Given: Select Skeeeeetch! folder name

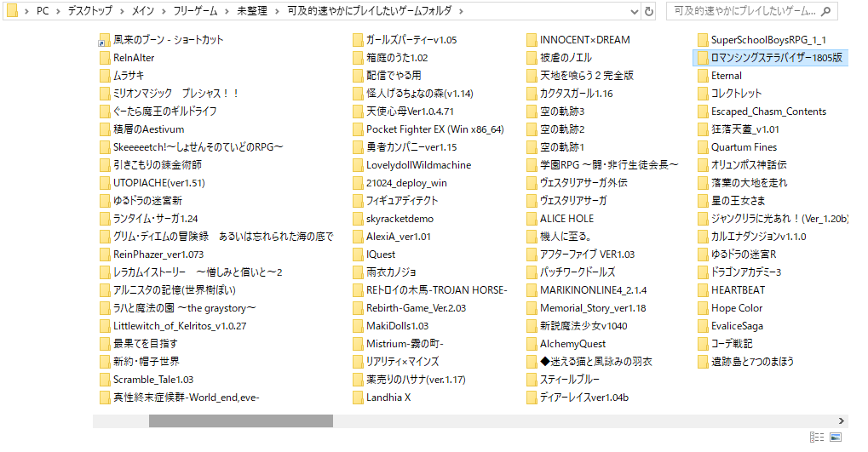Looking at the screenshot, I should click(x=198, y=147).
